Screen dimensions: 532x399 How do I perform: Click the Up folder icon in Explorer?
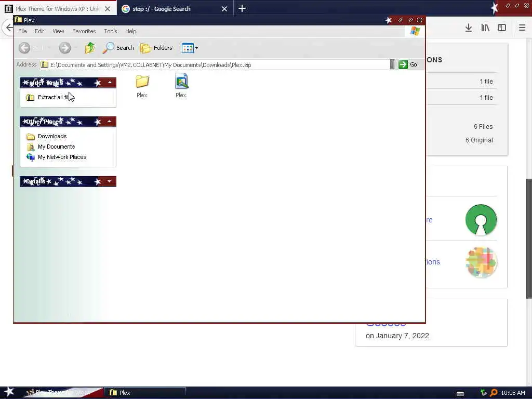[x=90, y=48]
